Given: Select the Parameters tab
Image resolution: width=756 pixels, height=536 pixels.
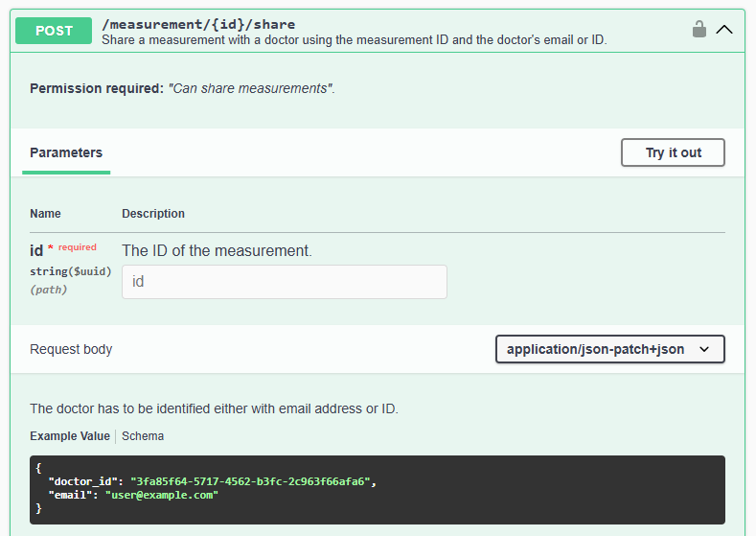Looking at the screenshot, I should click(66, 152).
